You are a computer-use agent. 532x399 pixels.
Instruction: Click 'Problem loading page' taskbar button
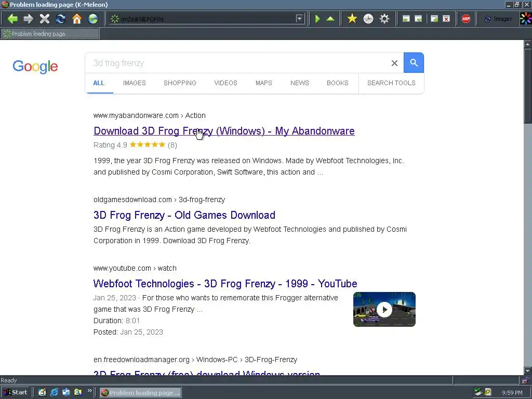[140, 393]
